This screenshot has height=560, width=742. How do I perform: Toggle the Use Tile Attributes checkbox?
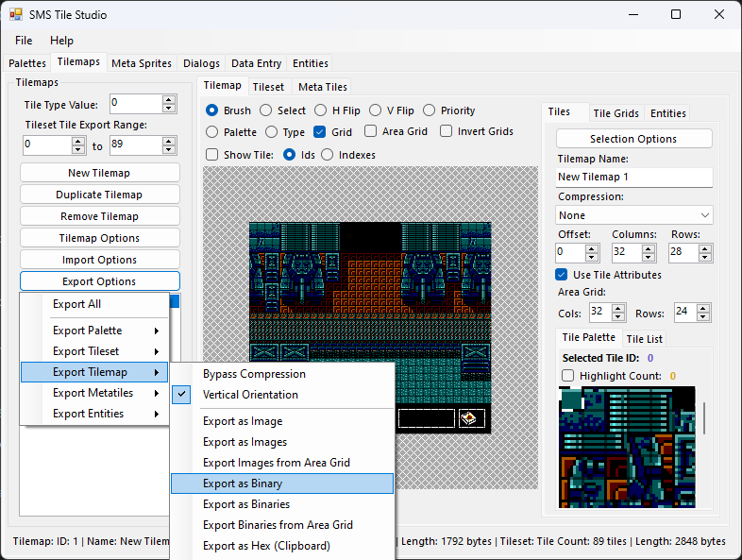coord(562,275)
